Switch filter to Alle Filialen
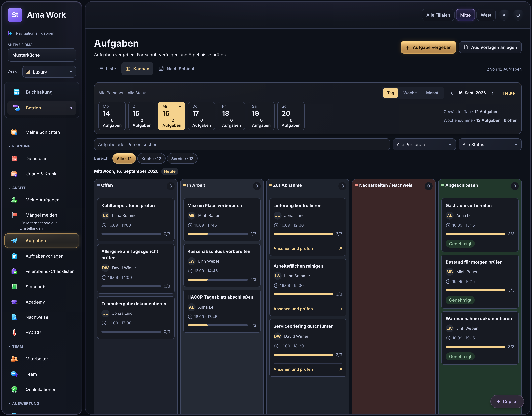Screen dimensions: 532x416 click(x=438, y=15)
